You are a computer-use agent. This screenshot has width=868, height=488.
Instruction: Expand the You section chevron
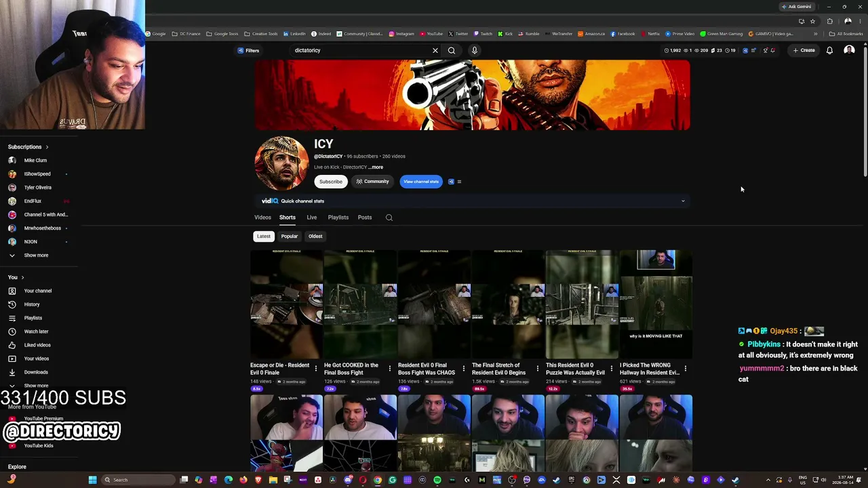click(22, 277)
